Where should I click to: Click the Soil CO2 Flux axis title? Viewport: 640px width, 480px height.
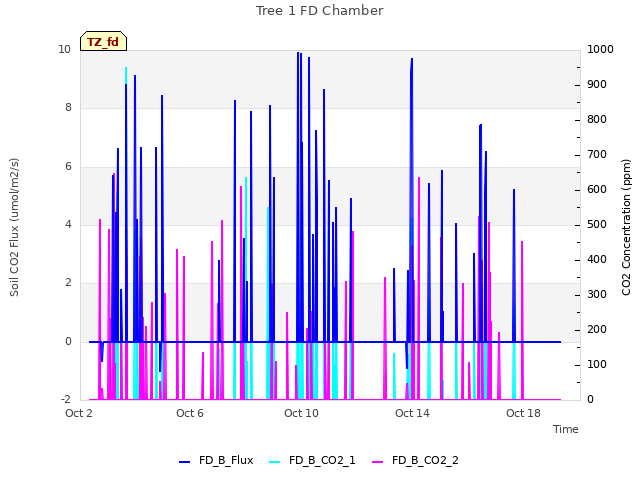(14, 227)
